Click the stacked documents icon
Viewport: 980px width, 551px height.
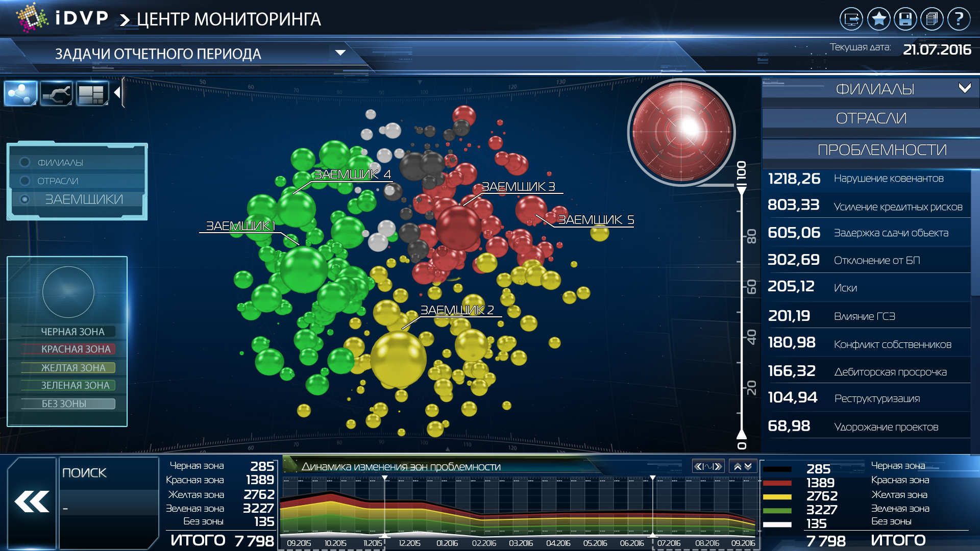(x=932, y=19)
